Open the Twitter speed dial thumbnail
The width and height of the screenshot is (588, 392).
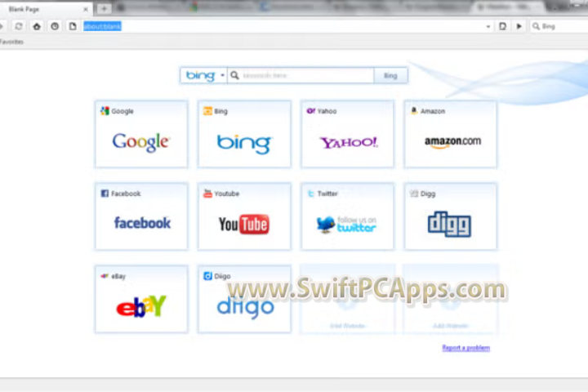click(x=347, y=216)
